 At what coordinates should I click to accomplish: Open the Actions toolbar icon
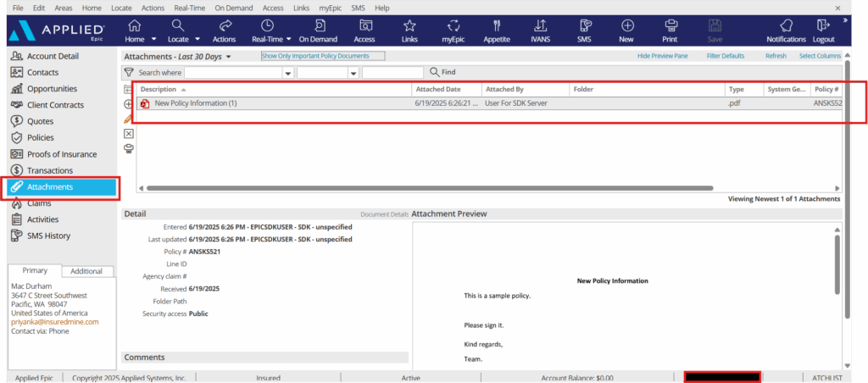click(x=225, y=25)
